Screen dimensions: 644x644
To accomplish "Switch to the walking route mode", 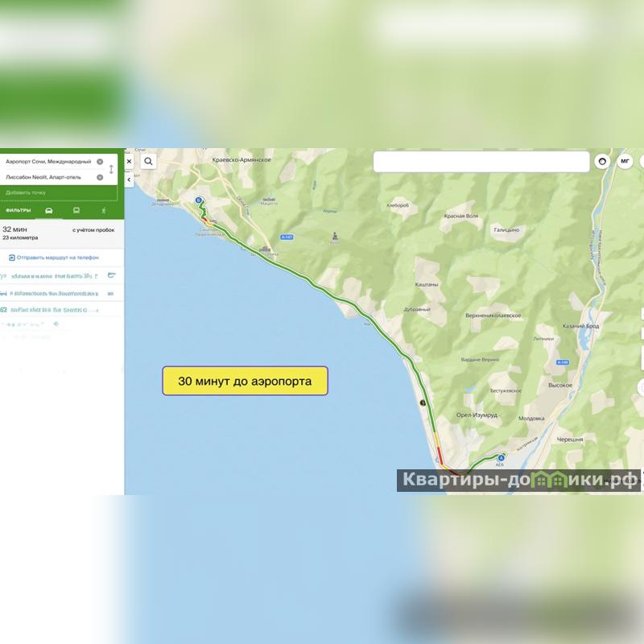I will (x=103, y=211).
